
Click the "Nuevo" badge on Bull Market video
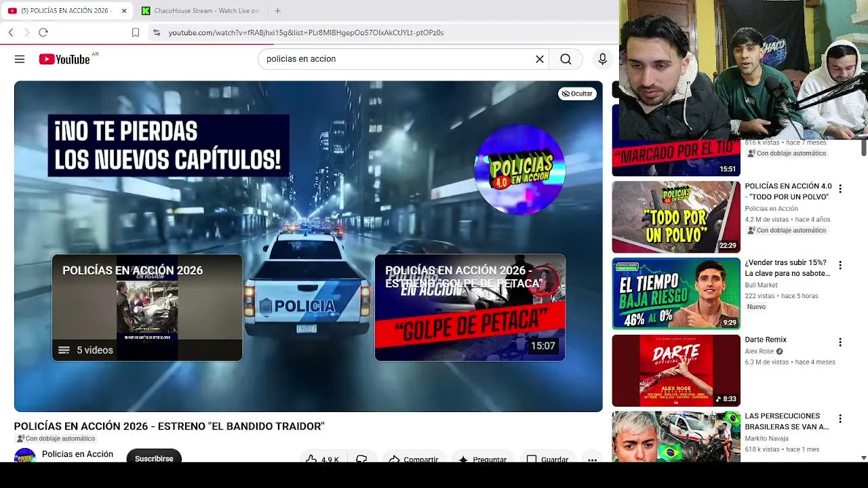(756, 307)
